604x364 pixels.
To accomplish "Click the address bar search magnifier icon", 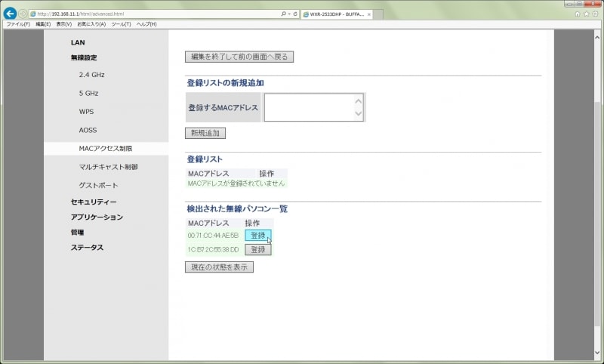I will (x=283, y=14).
